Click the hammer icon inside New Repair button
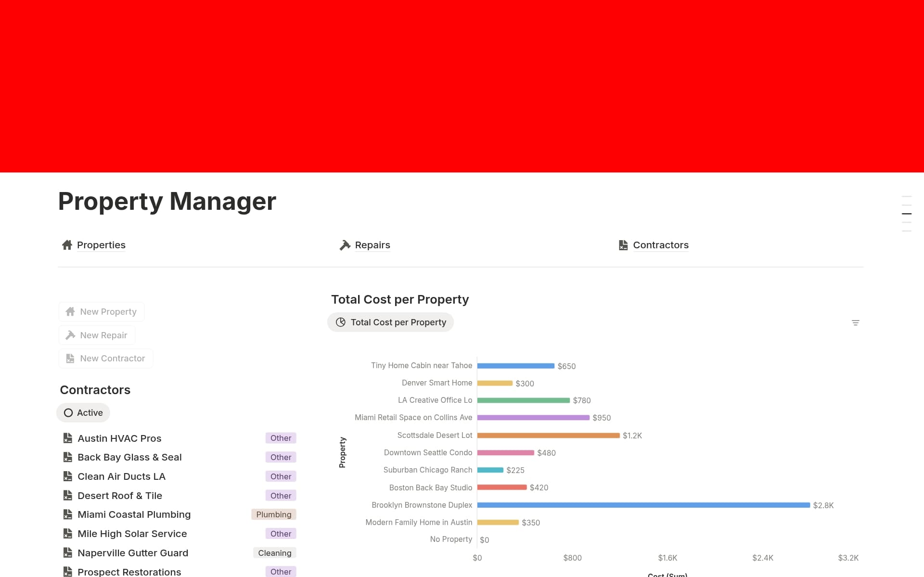 [70, 335]
